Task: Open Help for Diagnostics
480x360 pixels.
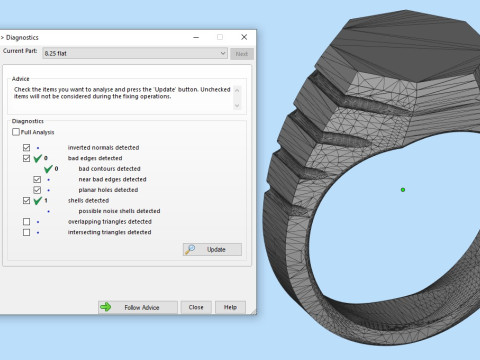Action: click(x=230, y=307)
